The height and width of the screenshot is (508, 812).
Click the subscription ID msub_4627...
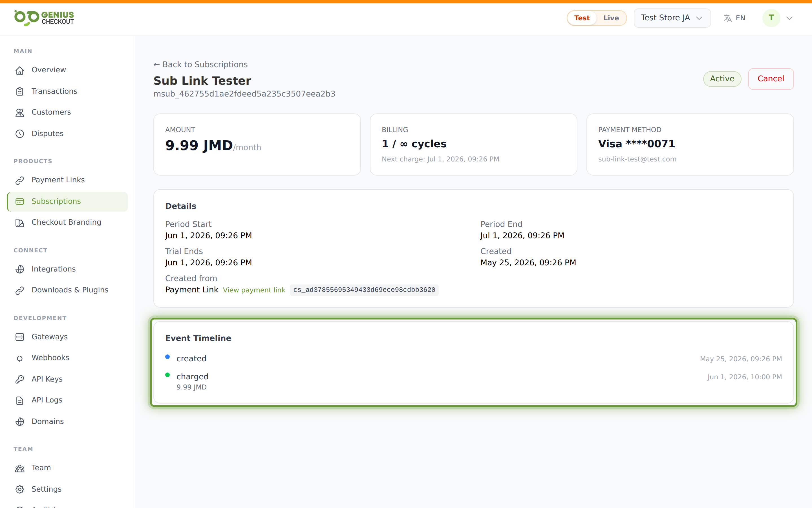click(x=244, y=94)
